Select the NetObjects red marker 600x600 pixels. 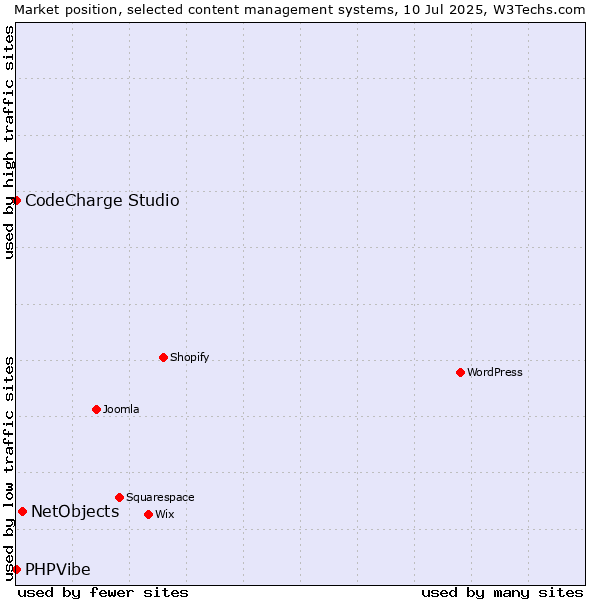23,512
